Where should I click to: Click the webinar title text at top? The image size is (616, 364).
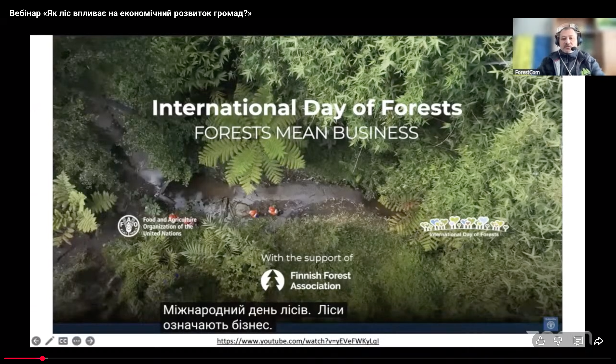click(x=131, y=13)
